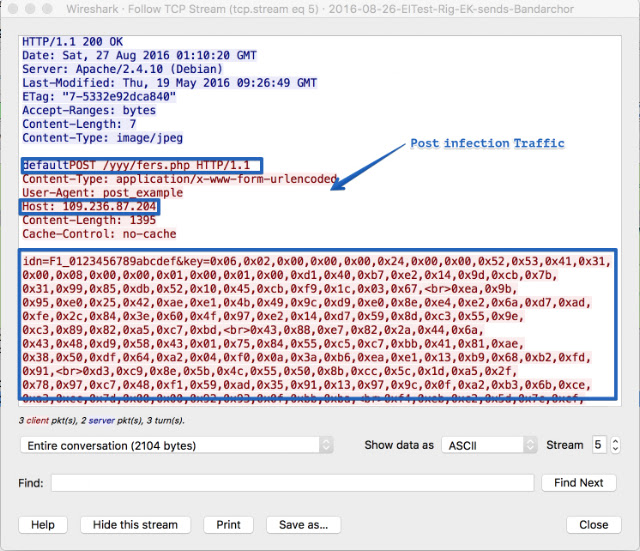
Task: Click the payload line starting 0x78,0x97,0xc7
Action: click(307, 385)
